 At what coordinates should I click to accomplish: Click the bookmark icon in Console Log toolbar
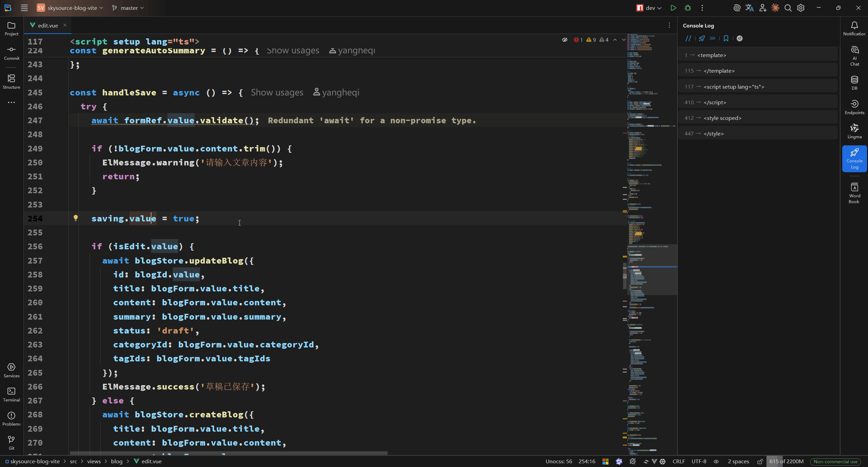coord(726,38)
